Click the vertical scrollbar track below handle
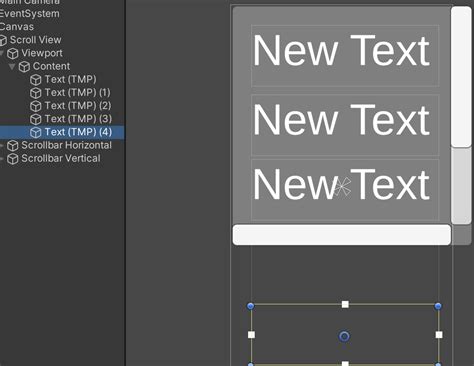Viewport: 474px width, 366px height. coord(461,186)
